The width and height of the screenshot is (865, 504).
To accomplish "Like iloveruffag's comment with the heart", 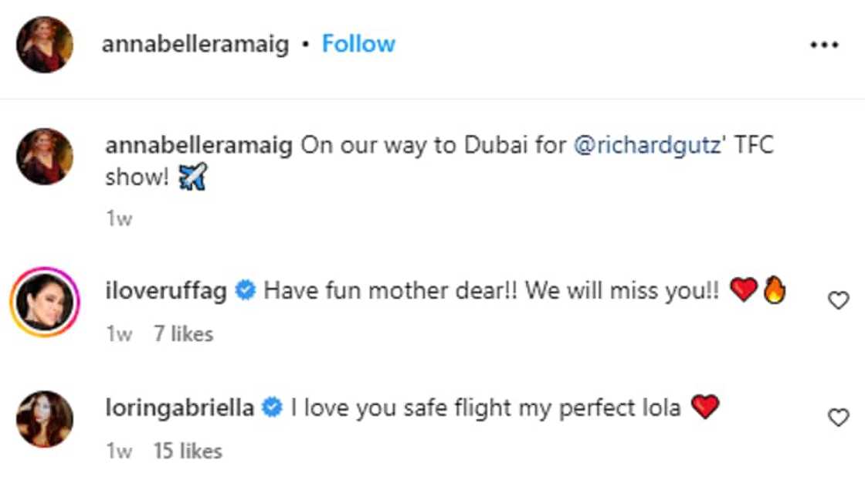I will (x=838, y=300).
